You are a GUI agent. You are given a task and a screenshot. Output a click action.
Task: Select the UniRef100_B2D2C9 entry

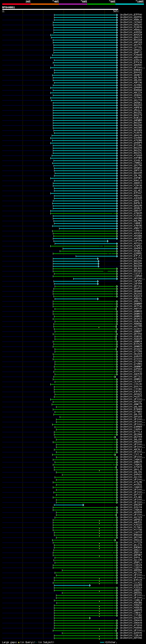tap(131, 296)
